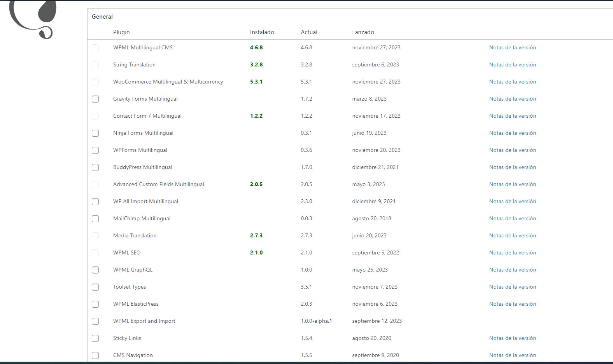View MailChimp Multilingual release notes
Image resolution: width=613 pixels, height=364 pixels.
tap(513, 218)
